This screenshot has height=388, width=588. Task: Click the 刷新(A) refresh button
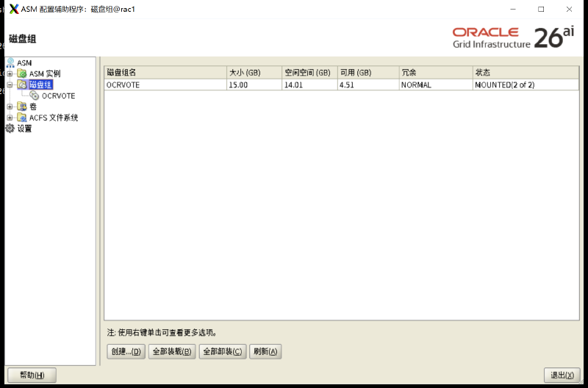[x=265, y=352]
